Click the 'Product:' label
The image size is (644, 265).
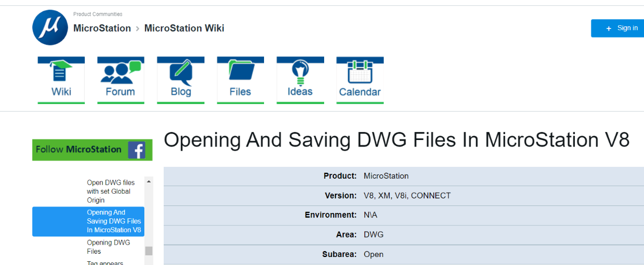(x=340, y=176)
